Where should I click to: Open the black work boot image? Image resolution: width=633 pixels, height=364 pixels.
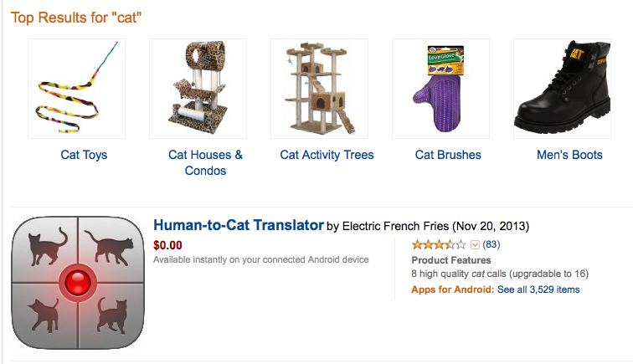click(562, 89)
